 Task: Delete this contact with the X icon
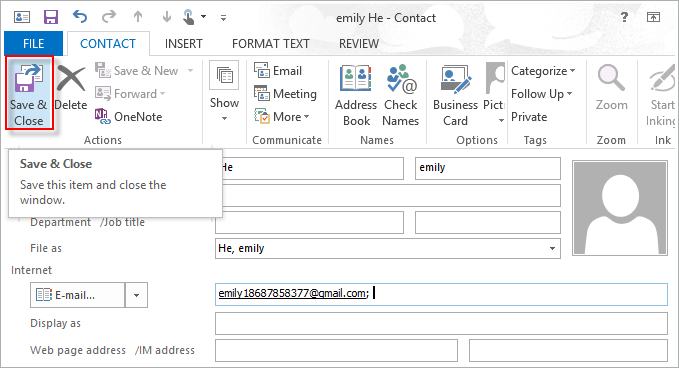pos(71,87)
